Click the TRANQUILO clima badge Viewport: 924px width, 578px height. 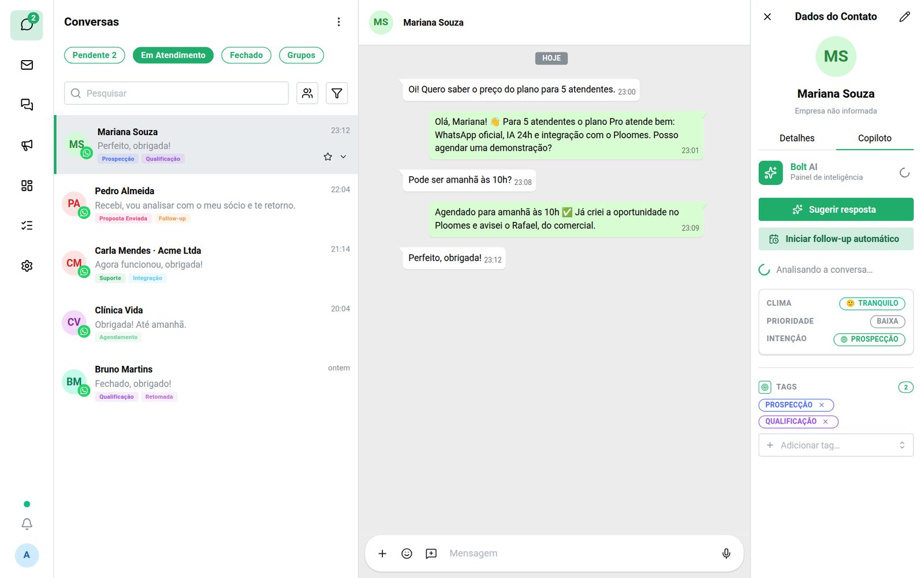[x=872, y=303]
